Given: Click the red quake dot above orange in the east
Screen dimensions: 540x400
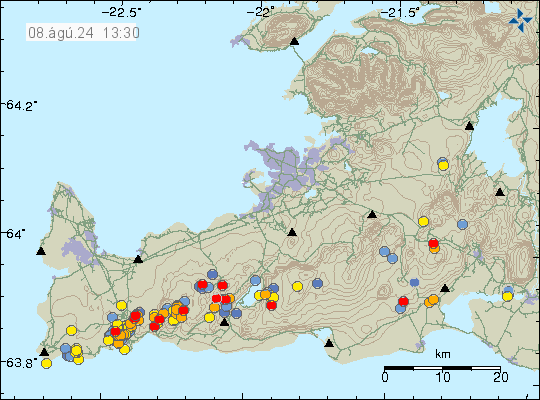Looking at the screenshot, I should [x=433, y=243].
